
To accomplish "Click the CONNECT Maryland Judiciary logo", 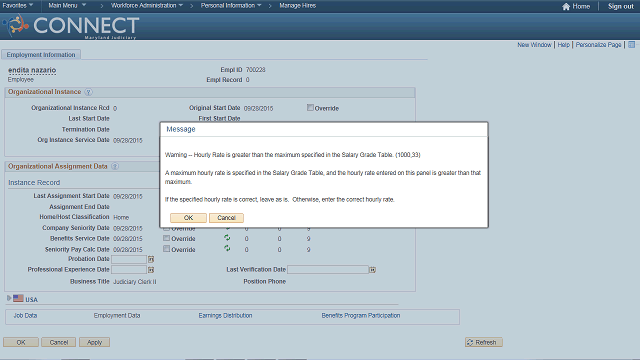I will tap(71, 27).
